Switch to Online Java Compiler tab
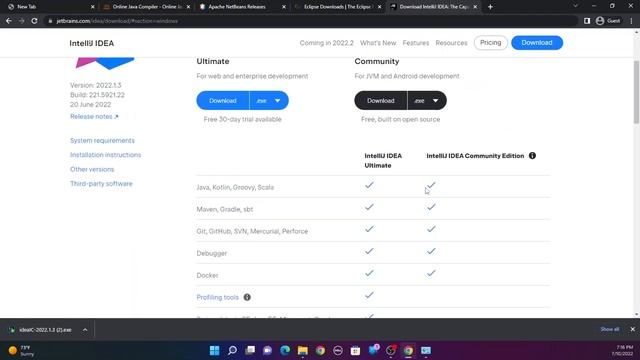The width and height of the screenshot is (640, 360). coord(147,7)
